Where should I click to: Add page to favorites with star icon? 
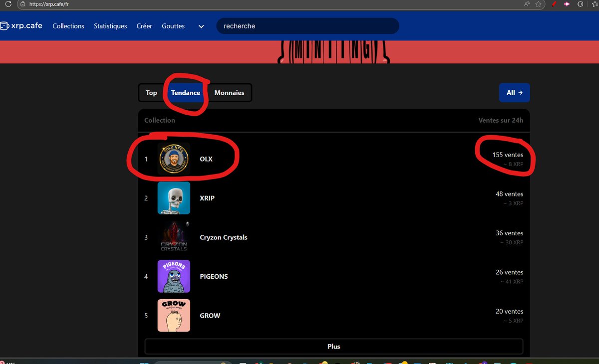[539, 4]
